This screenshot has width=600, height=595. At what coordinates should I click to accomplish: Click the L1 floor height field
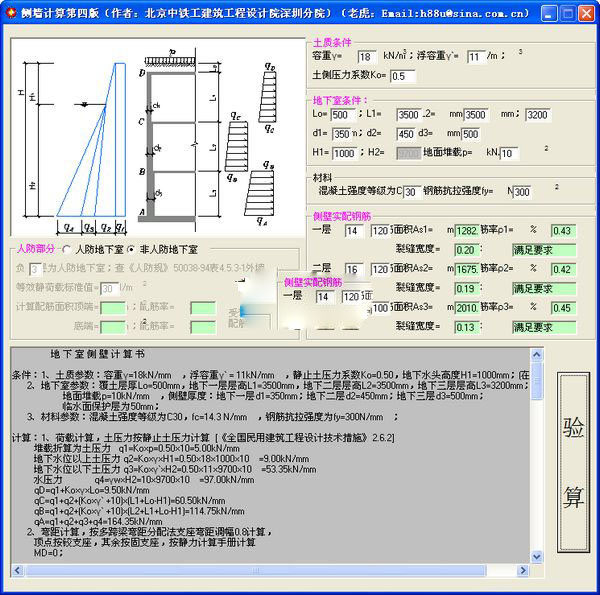coord(408,115)
